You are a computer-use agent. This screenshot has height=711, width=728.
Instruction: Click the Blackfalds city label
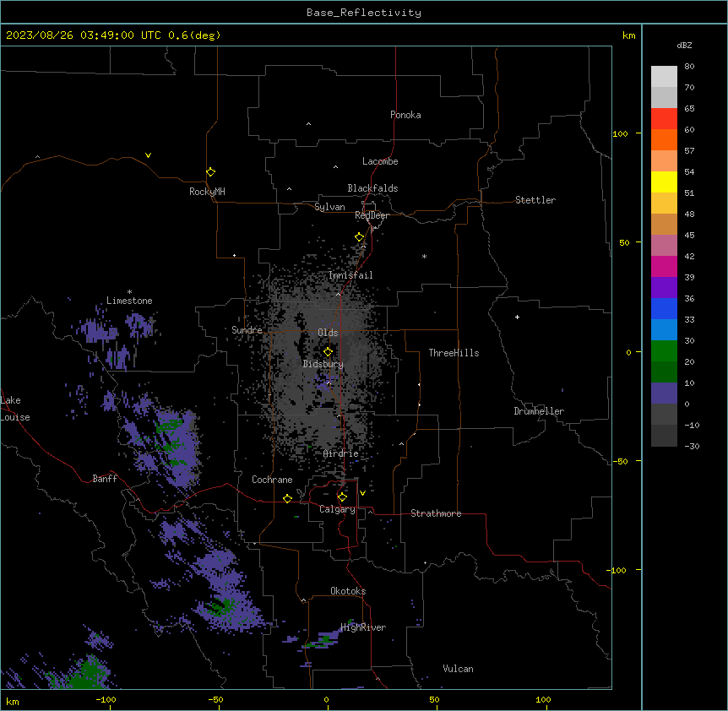372,188
